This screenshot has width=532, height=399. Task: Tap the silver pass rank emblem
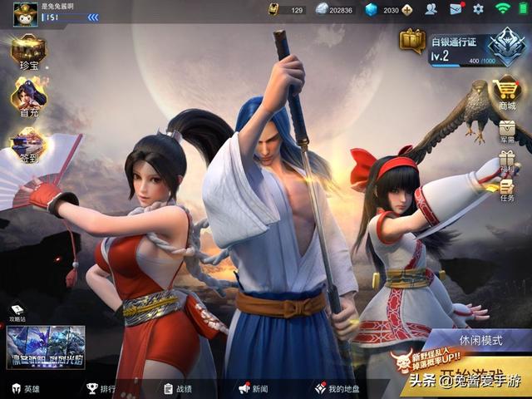[x=507, y=47]
